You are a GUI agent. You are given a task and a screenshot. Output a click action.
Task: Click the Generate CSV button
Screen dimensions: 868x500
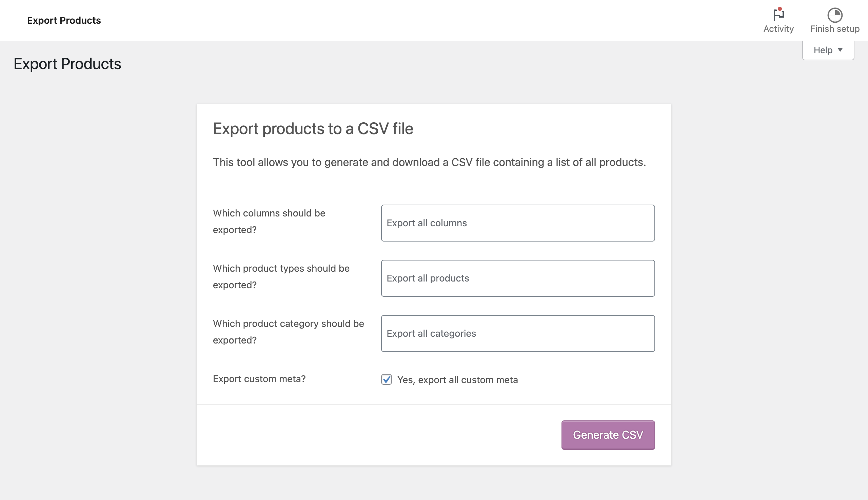pyautogui.click(x=608, y=435)
